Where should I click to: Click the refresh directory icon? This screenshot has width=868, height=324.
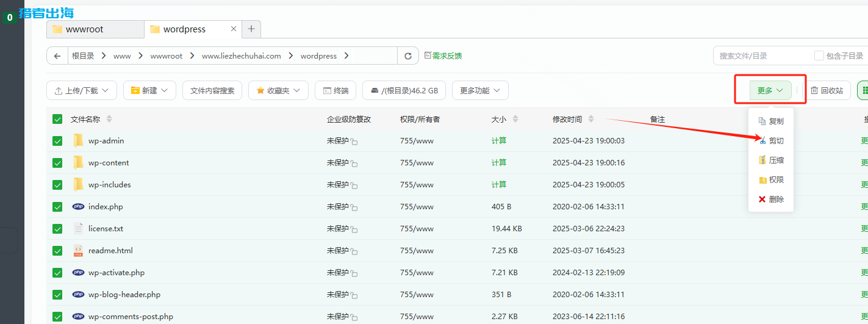[x=408, y=56]
